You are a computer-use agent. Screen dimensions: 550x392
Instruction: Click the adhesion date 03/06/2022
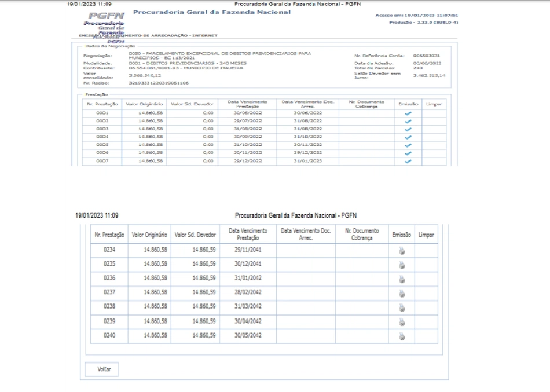427,63
